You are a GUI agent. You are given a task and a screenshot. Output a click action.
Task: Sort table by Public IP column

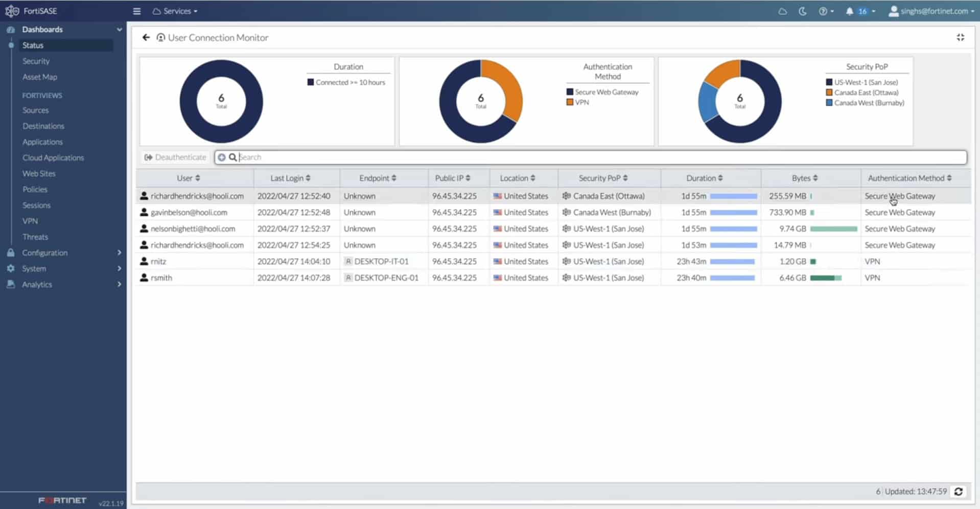pyautogui.click(x=453, y=178)
